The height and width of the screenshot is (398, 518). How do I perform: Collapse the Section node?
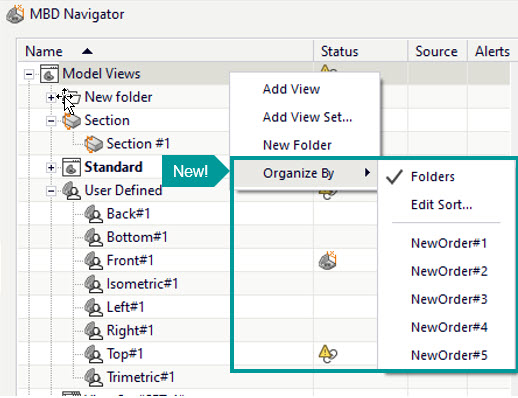point(51,121)
